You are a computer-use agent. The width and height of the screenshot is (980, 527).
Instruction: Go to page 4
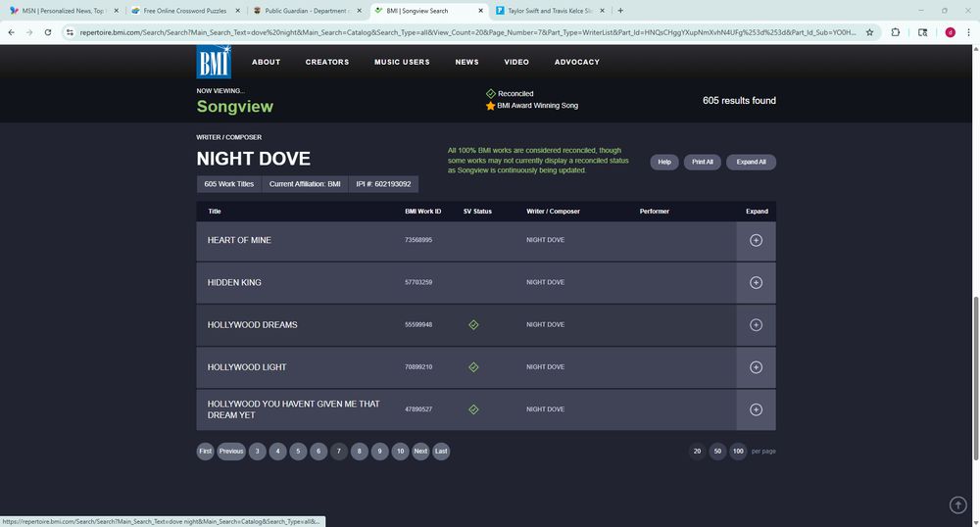pyautogui.click(x=277, y=451)
